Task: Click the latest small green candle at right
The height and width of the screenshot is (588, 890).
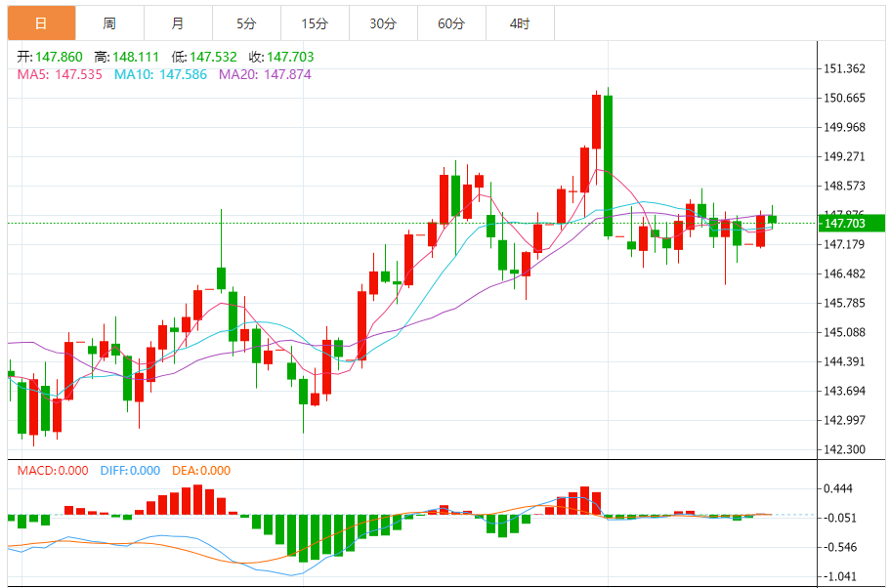Action: [772, 219]
